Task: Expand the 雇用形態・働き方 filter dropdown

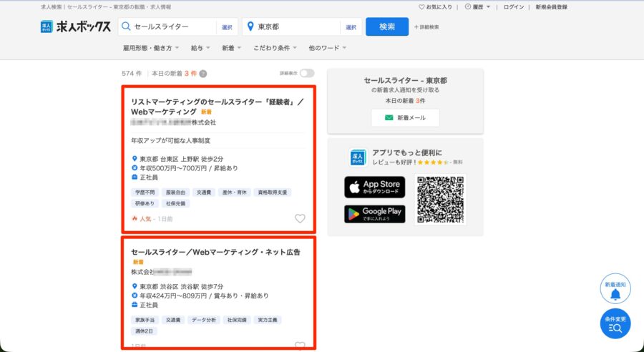Action: click(151, 48)
